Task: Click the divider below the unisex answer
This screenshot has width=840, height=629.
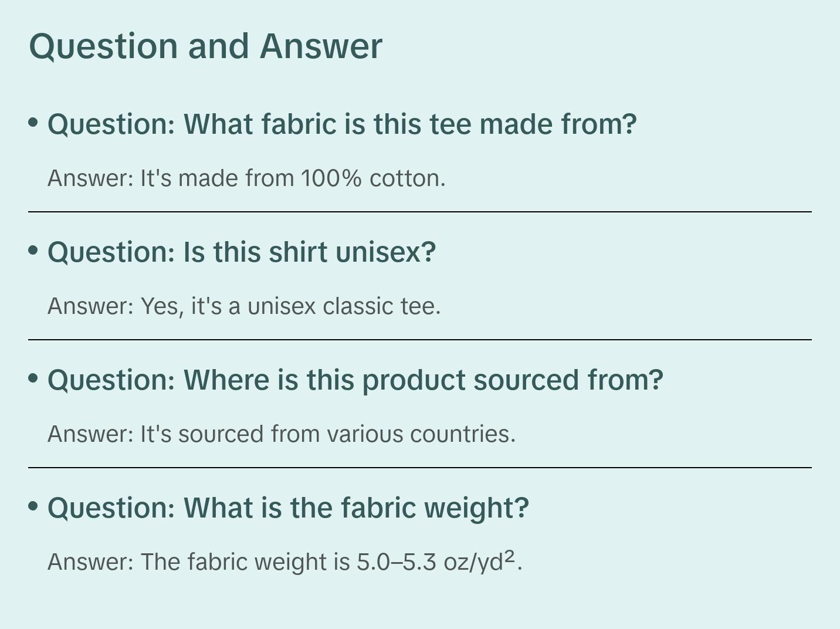Action: pos(420,340)
